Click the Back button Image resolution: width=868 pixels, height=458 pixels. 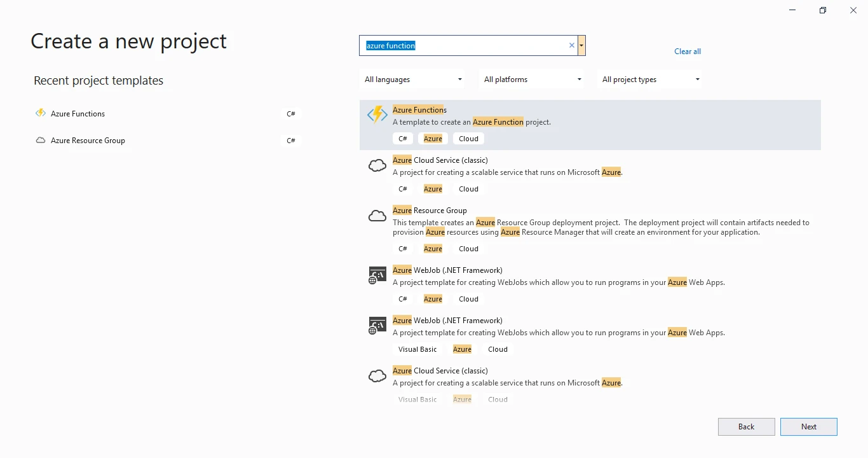[746, 426]
